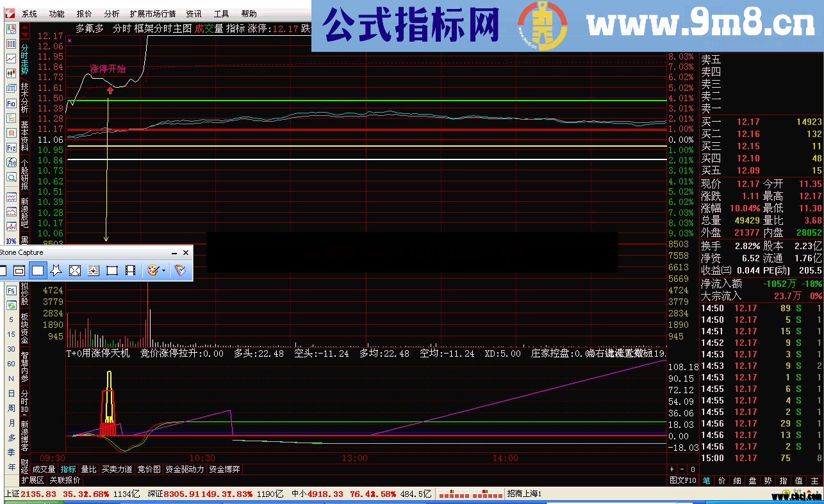The width and height of the screenshot is (824, 504).
Task: Switch to 周 weekly period
Action: click(x=11, y=408)
